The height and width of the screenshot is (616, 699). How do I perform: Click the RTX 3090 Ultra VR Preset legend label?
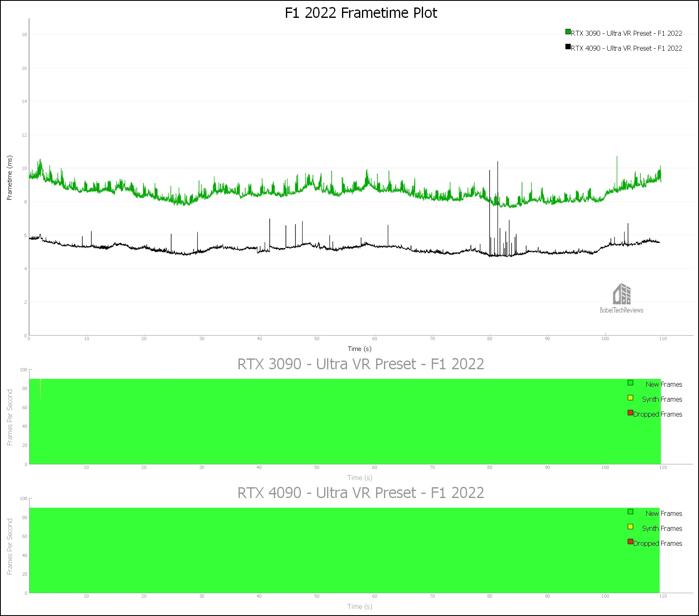click(627, 33)
